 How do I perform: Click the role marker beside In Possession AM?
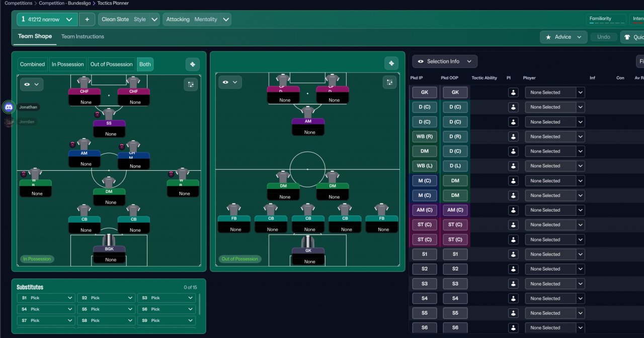coord(73,145)
